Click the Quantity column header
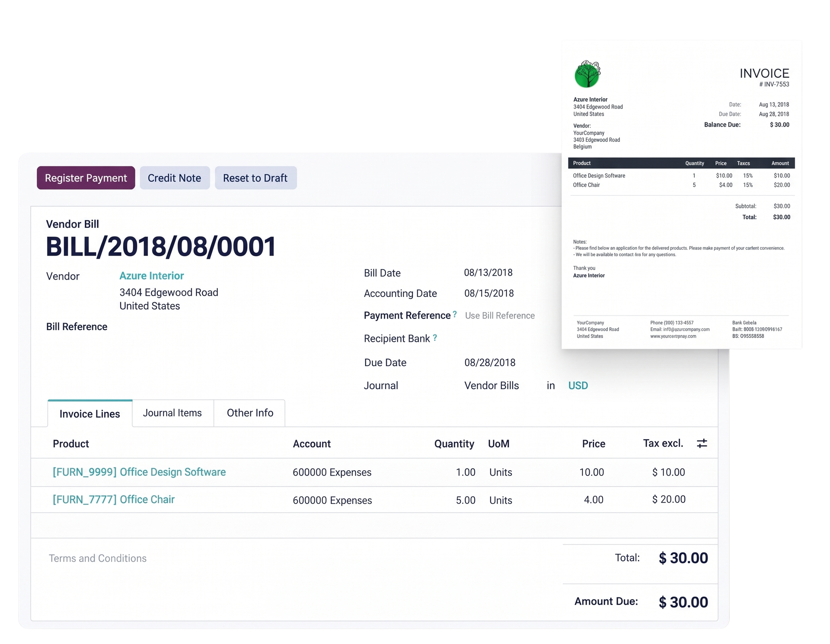 454,443
